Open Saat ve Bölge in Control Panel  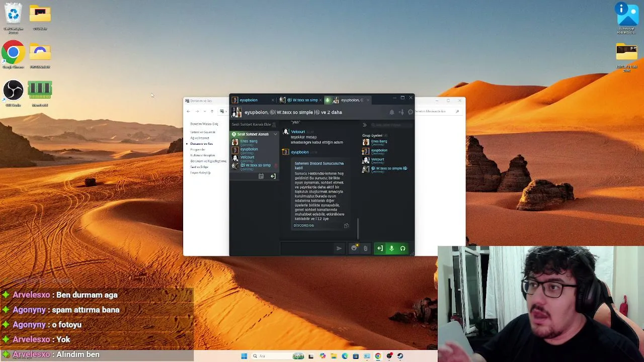tap(199, 167)
